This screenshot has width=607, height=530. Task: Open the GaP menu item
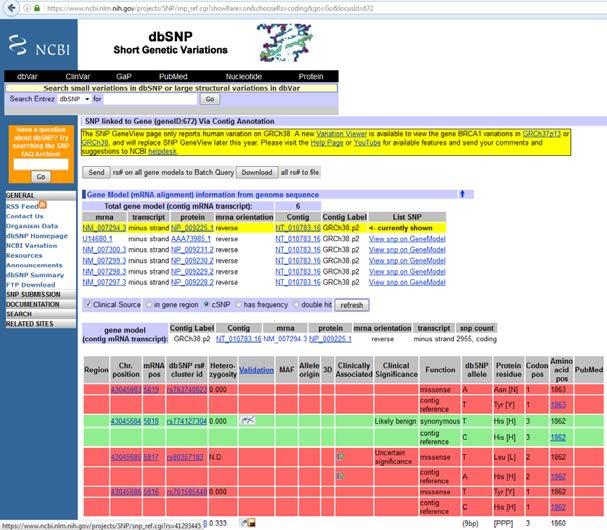pos(124,76)
